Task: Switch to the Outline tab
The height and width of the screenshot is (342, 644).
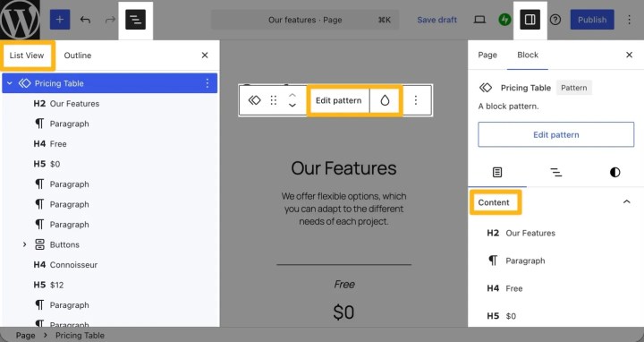Action: coord(78,56)
